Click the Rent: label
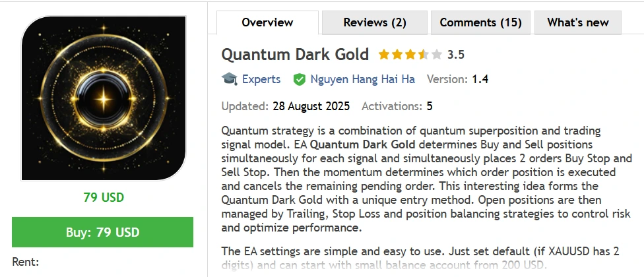The image size is (644, 277). (26, 262)
